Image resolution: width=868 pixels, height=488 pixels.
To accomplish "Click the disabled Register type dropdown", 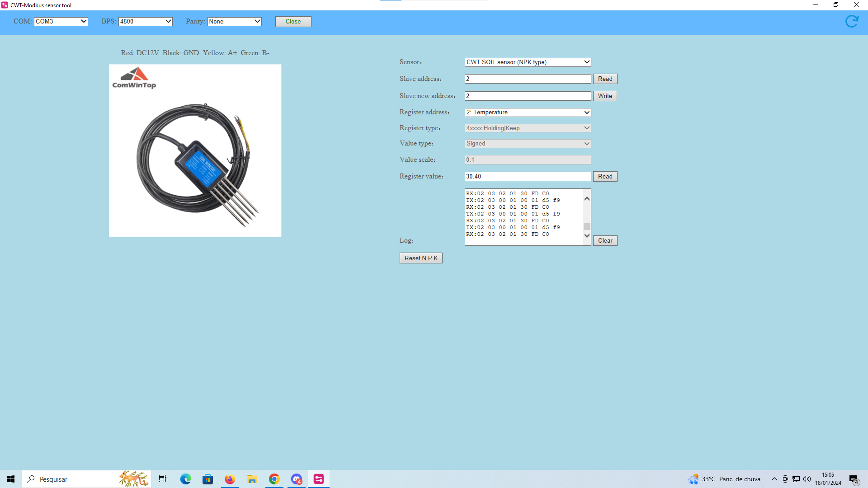I will coord(528,128).
